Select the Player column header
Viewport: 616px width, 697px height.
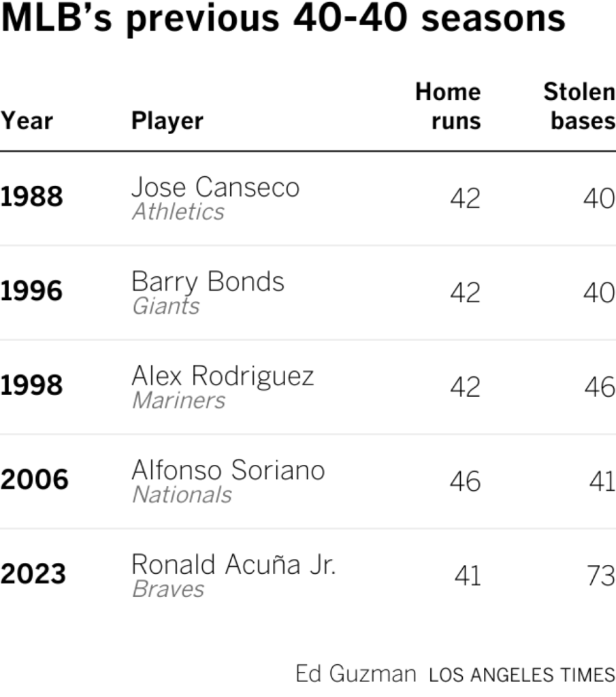(167, 121)
